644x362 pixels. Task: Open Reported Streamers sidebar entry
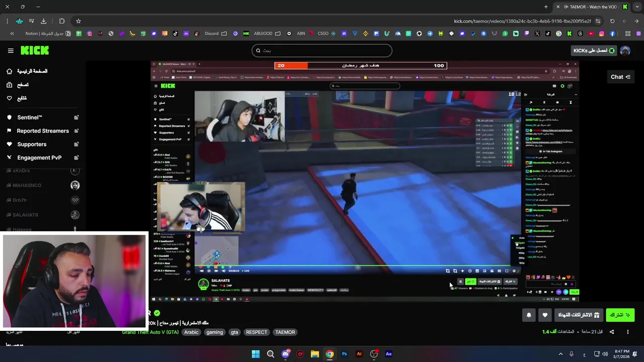tap(38, 131)
